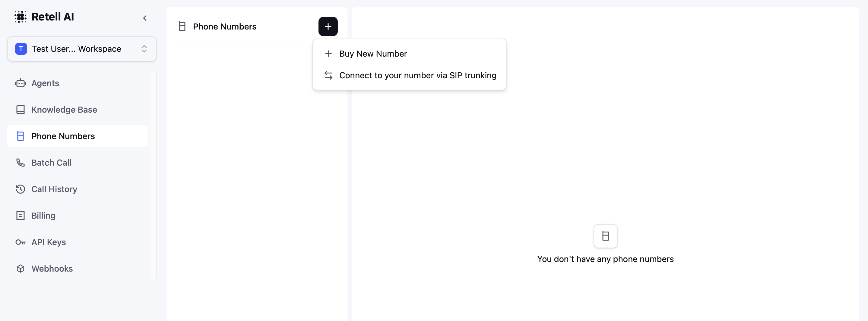Click the Retell AI logo icon
868x321 pixels.
tap(20, 17)
